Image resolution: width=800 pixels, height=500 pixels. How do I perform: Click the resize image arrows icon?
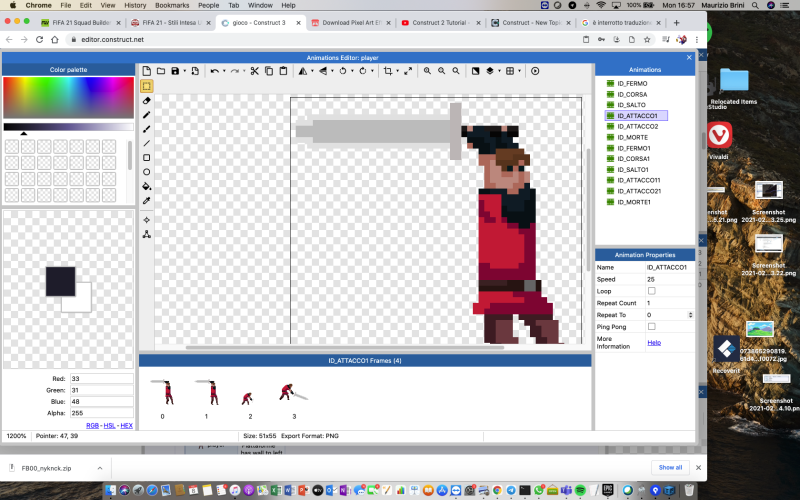click(x=408, y=71)
